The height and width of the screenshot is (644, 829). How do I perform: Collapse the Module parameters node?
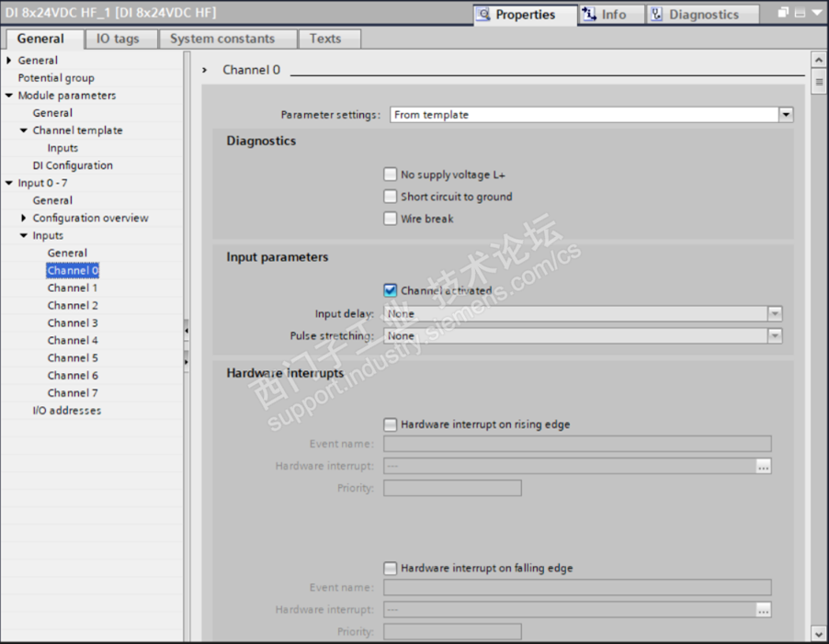click(9, 96)
